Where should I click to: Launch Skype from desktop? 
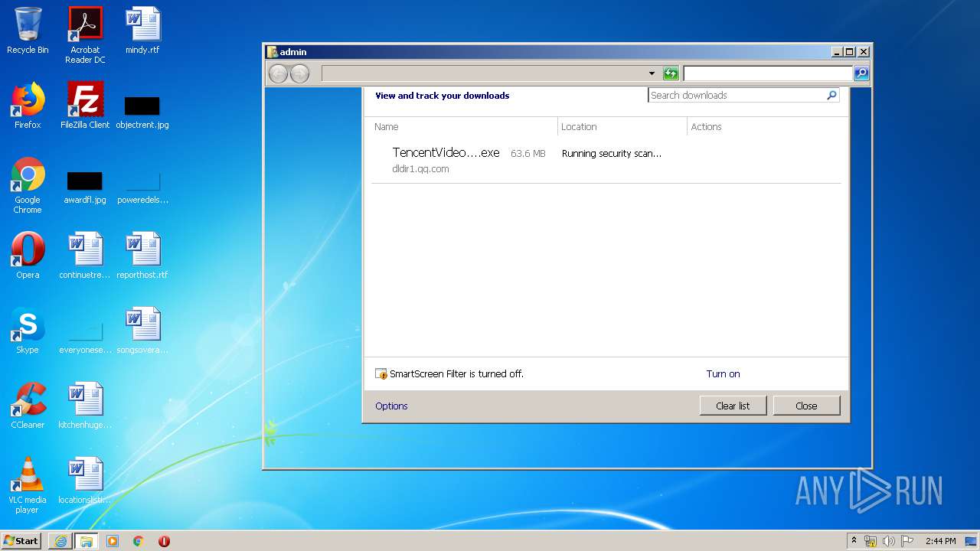pos(28,331)
